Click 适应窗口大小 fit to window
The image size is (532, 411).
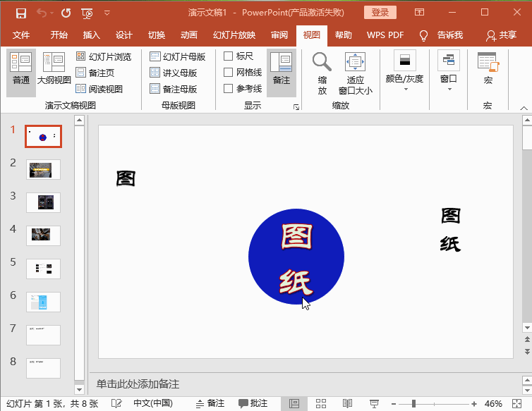[x=355, y=73]
